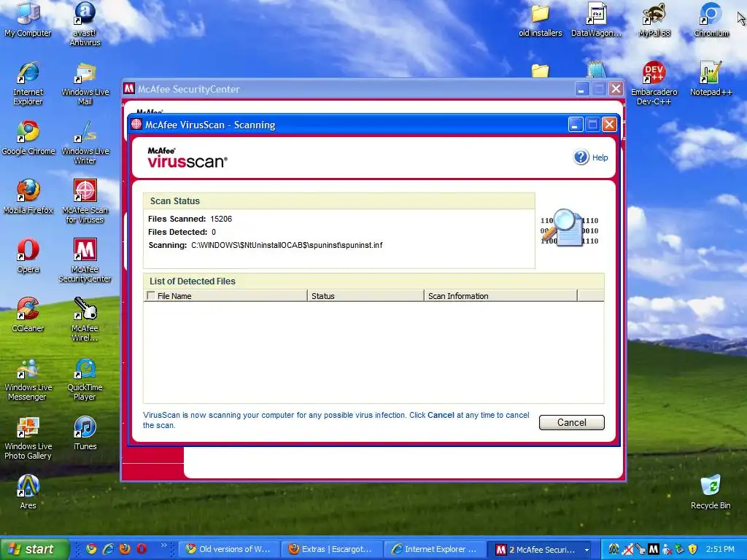The height and width of the screenshot is (560, 747).
Task: Close the McAfee SecurityCenter window
Action: (616, 89)
